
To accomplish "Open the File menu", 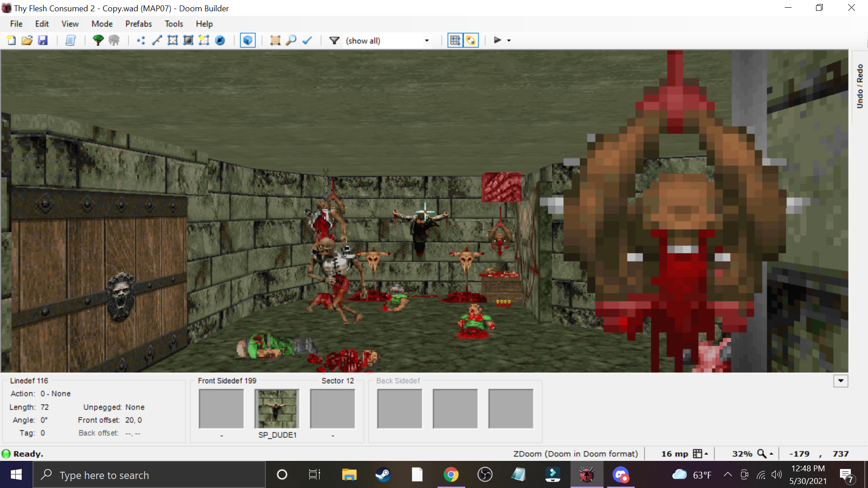I will coord(16,24).
